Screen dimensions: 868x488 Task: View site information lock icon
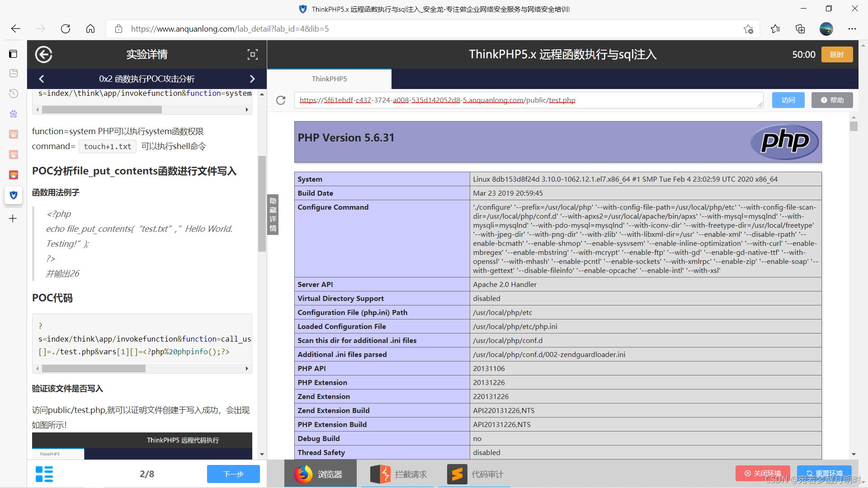pos(118,29)
